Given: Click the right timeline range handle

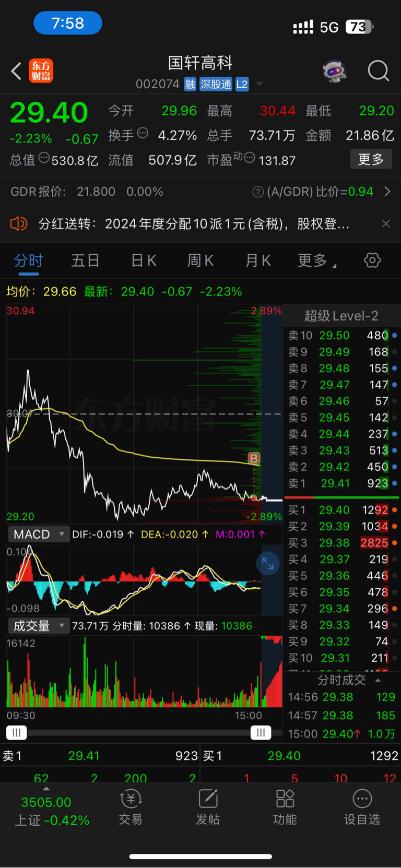Looking at the screenshot, I should coord(261,733).
